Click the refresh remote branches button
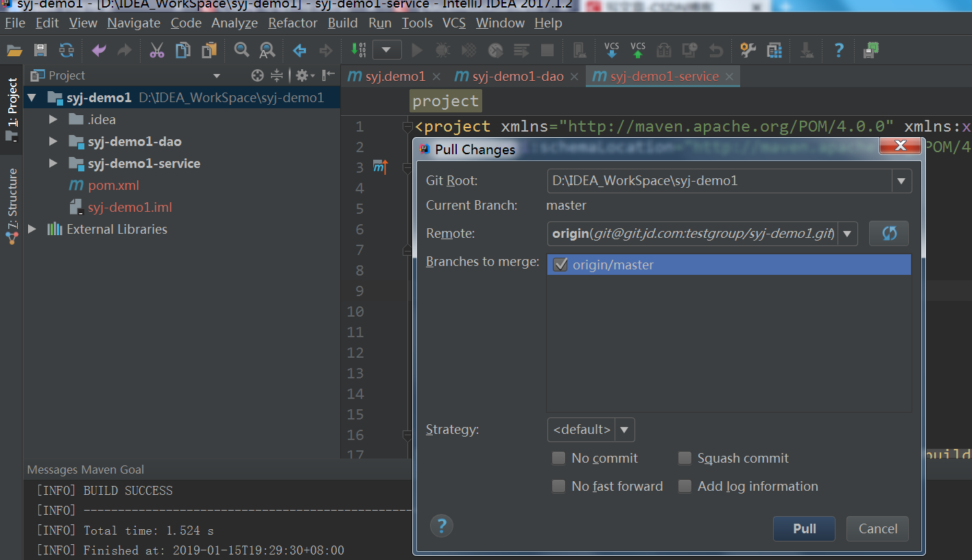 tap(889, 234)
